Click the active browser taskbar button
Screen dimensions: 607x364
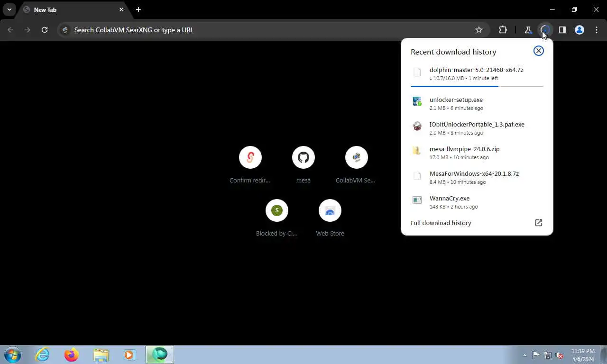tap(160, 355)
